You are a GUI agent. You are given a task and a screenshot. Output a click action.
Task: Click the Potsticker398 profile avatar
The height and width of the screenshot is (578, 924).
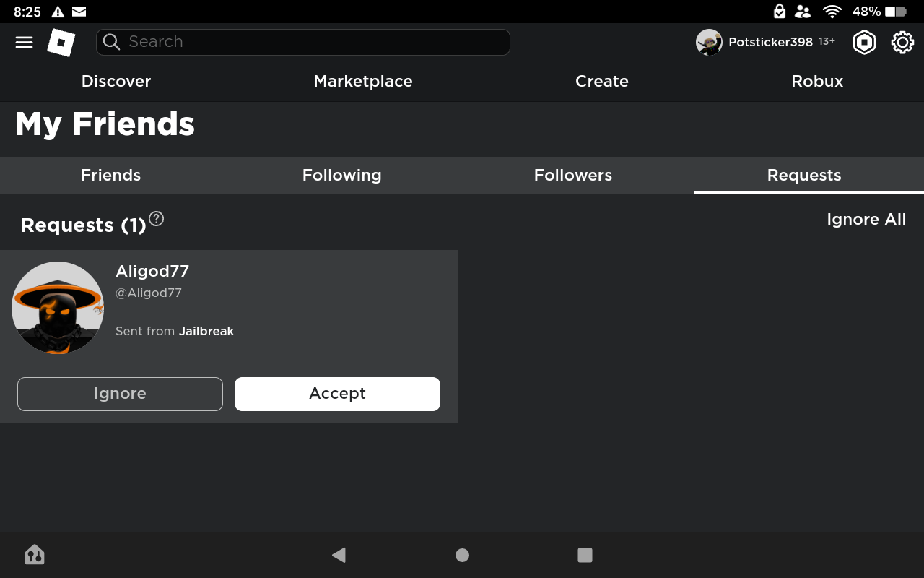pos(709,43)
